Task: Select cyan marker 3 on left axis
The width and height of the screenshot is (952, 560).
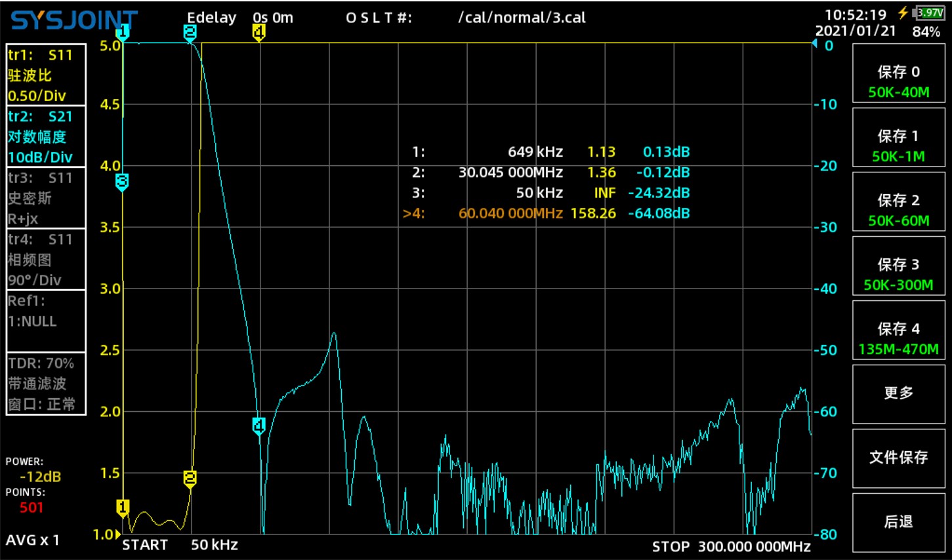Action: pos(122,182)
